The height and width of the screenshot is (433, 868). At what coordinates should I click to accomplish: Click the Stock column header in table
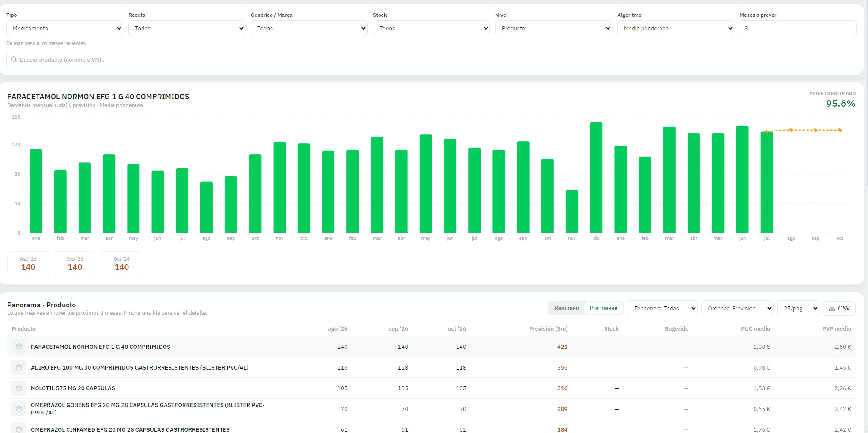pos(611,329)
